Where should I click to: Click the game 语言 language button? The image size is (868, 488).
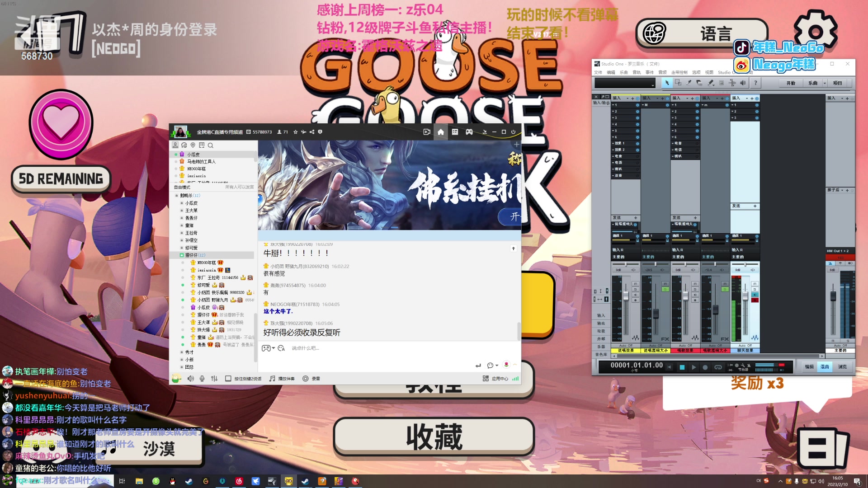[702, 33]
